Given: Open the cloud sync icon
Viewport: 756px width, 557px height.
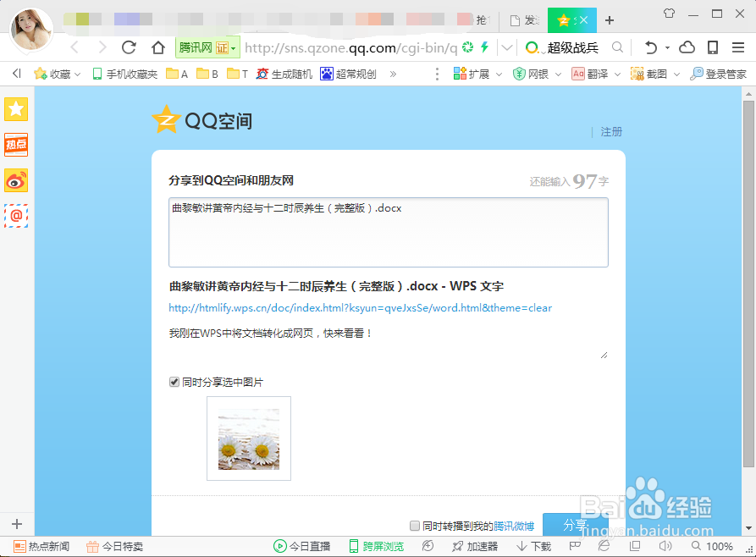Looking at the screenshot, I should [687, 47].
